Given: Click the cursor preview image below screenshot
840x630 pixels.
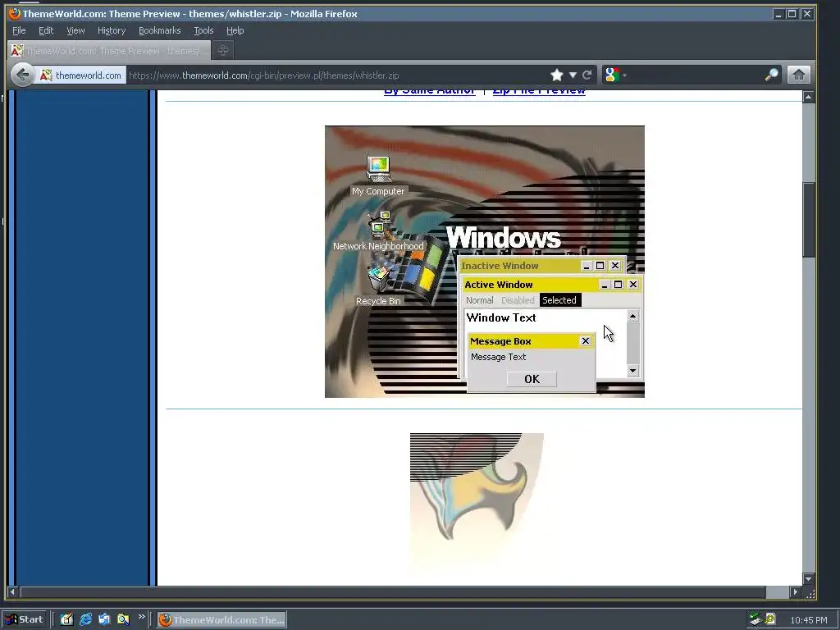Looking at the screenshot, I should pyautogui.click(x=477, y=504).
